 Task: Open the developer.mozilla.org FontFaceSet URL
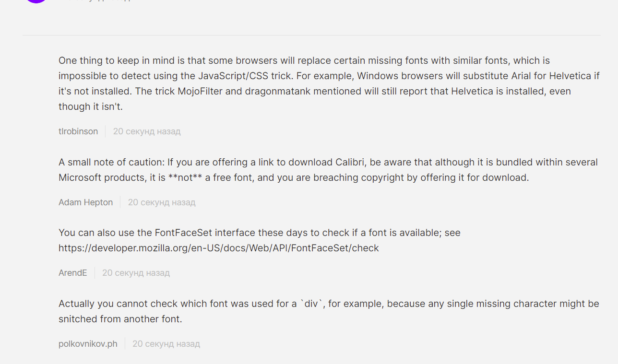pos(219,248)
